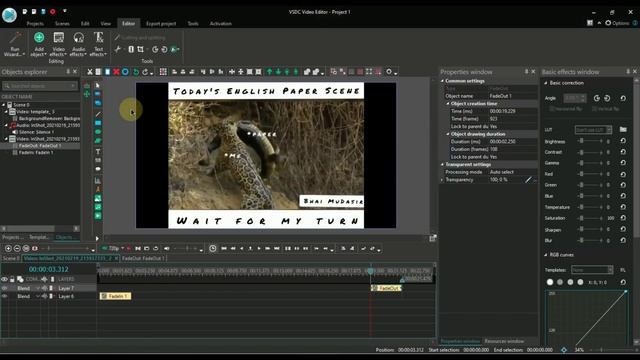Enable the Vertical flip checkbox
This screenshot has height=360, width=640.
point(594,109)
